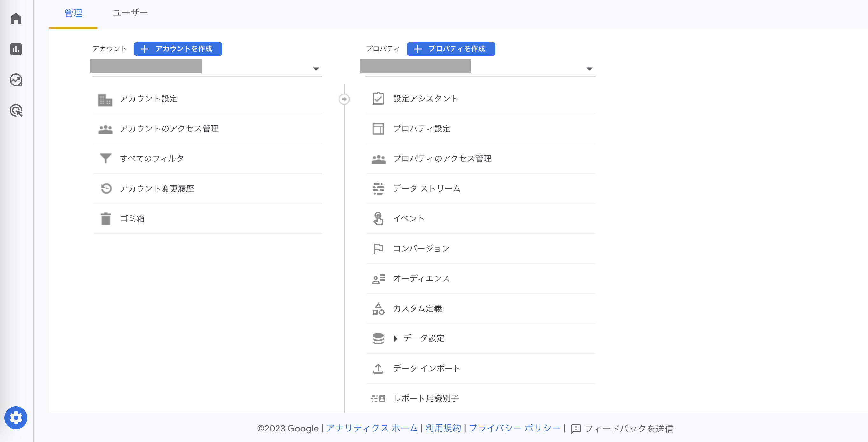The image size is (868, 442).
Task: Open the Reports bar chart icon
Action: 16,49
